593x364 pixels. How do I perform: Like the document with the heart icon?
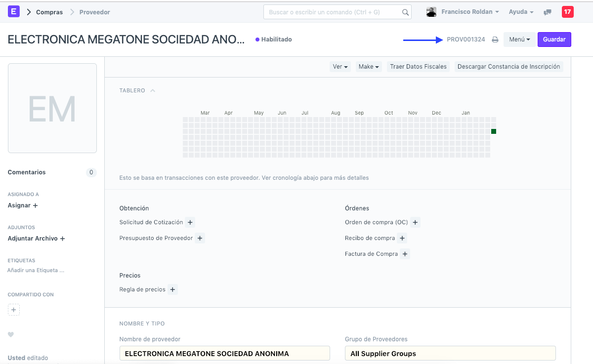[x=11, y=335]
